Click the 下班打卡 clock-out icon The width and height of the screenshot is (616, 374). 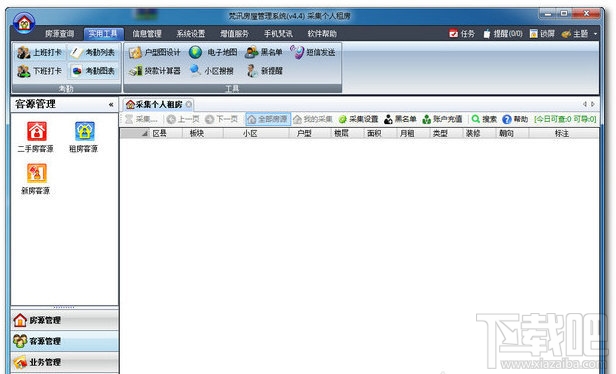tap(24, 71)
